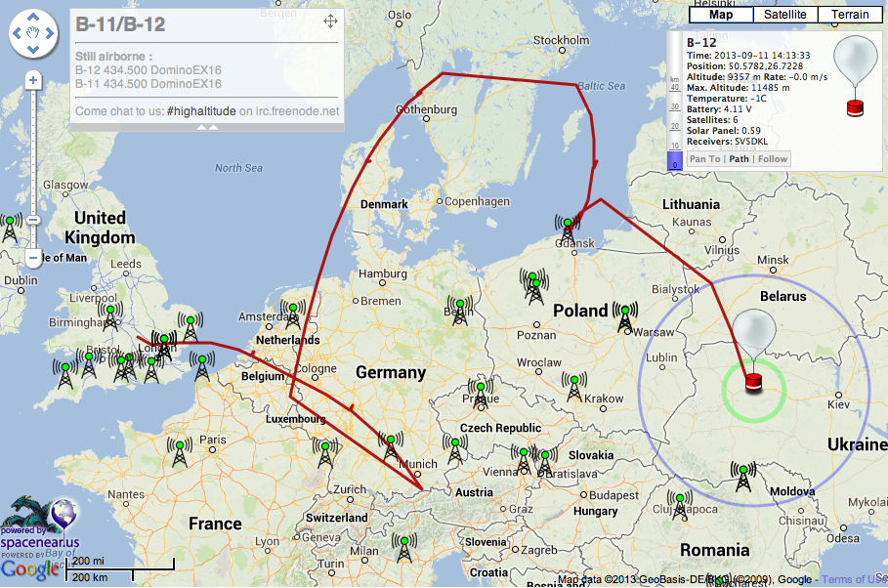Click the Germany country label

tap(391, 372)
